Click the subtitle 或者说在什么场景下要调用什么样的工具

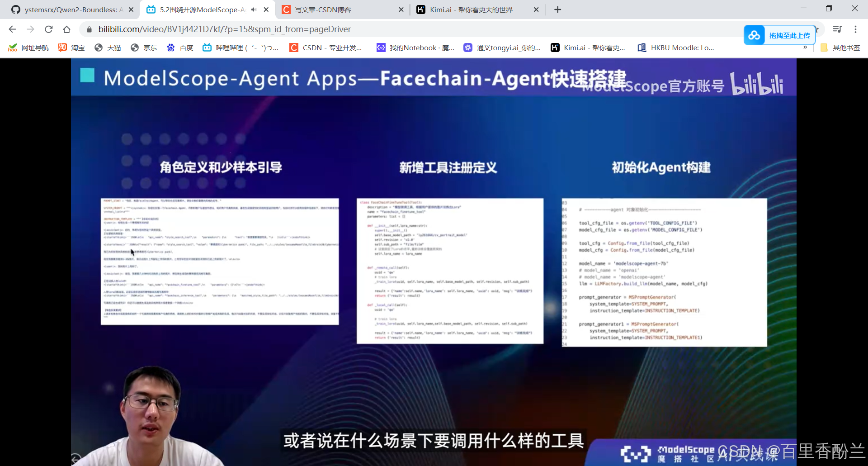(x=434, y=441)
